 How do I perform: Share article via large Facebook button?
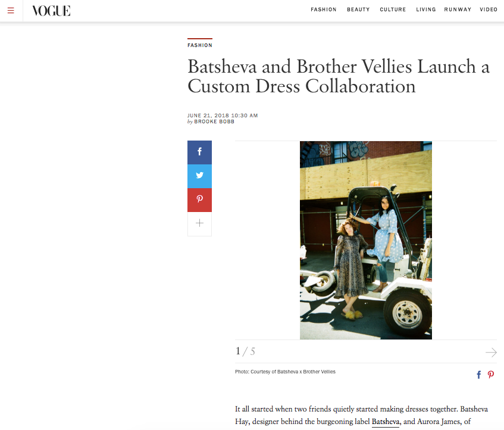(199, 152)
